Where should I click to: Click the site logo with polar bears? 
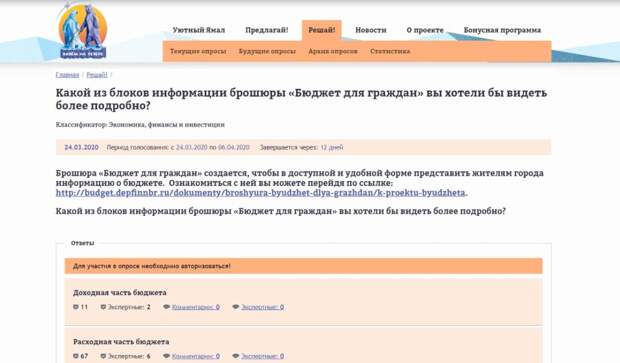click(x=83, y=31)
